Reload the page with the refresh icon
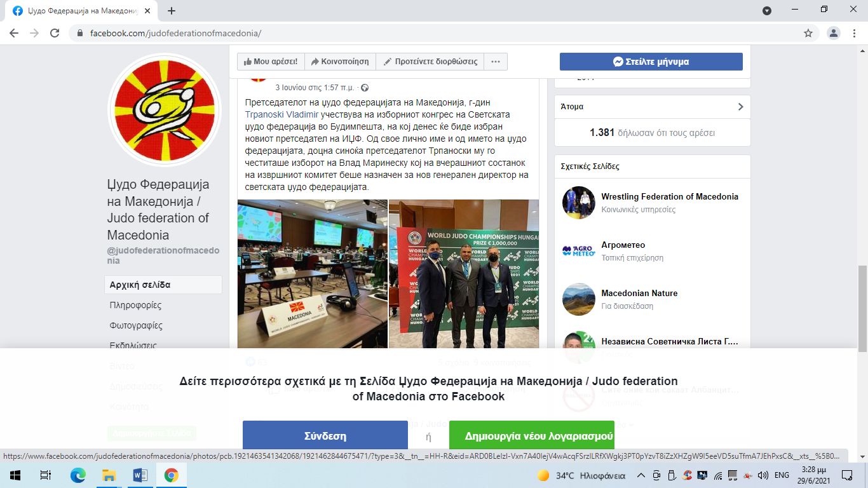 55,33
